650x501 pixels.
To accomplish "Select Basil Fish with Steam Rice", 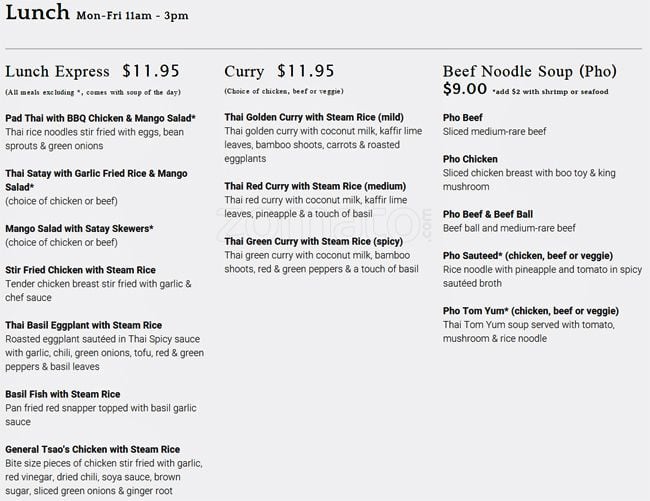I will (62, 394).
